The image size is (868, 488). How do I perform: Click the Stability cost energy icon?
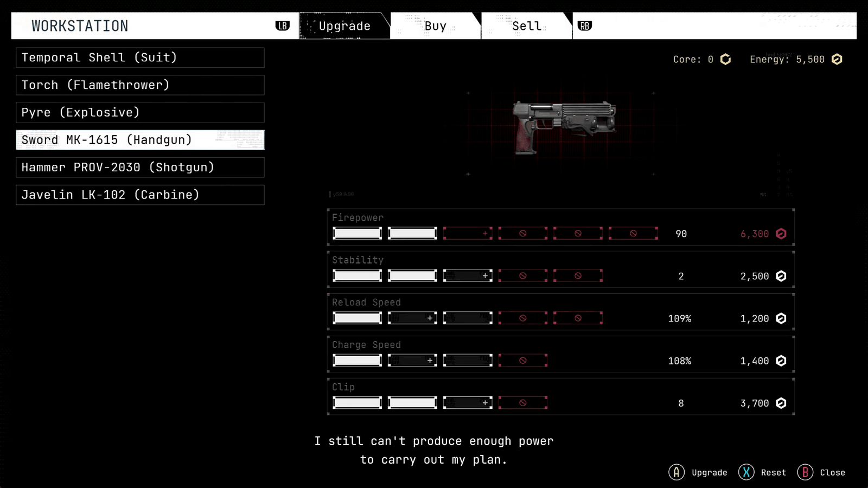(x=781, y=276)
